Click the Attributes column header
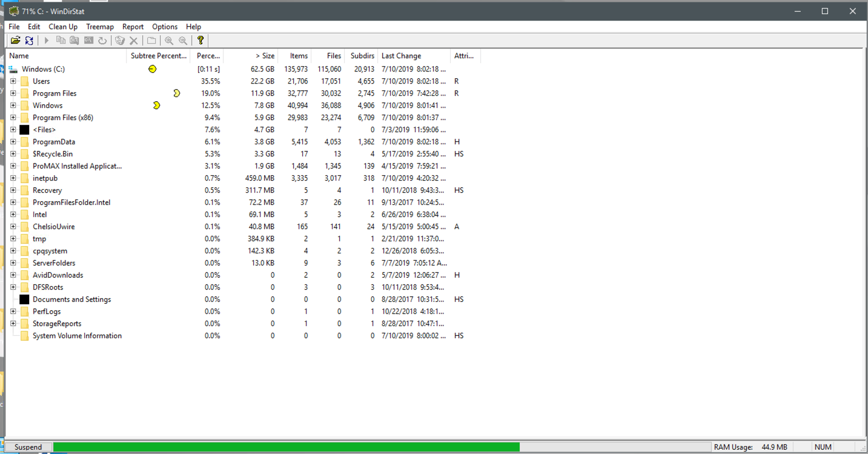The width and height of the screenshot is (868, 454). [x=466, y=56]
